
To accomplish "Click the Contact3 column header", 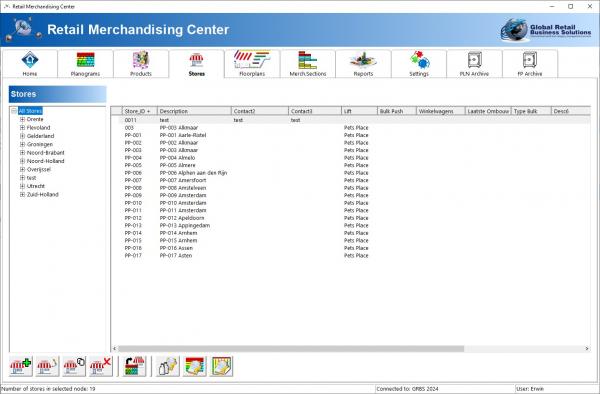I will pyautogui.click(x=315, y=111).
